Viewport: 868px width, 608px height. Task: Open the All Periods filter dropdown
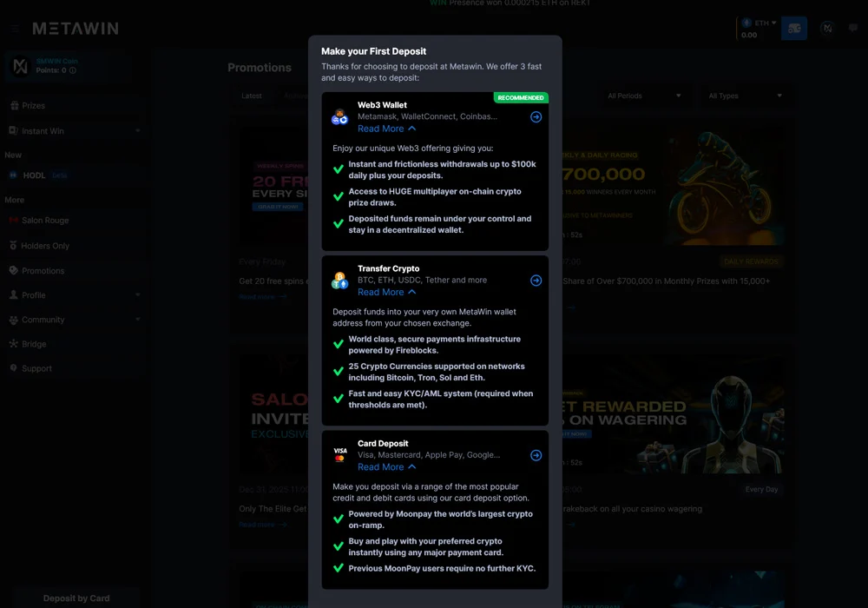pyautogui.click(x=644, y=96)
